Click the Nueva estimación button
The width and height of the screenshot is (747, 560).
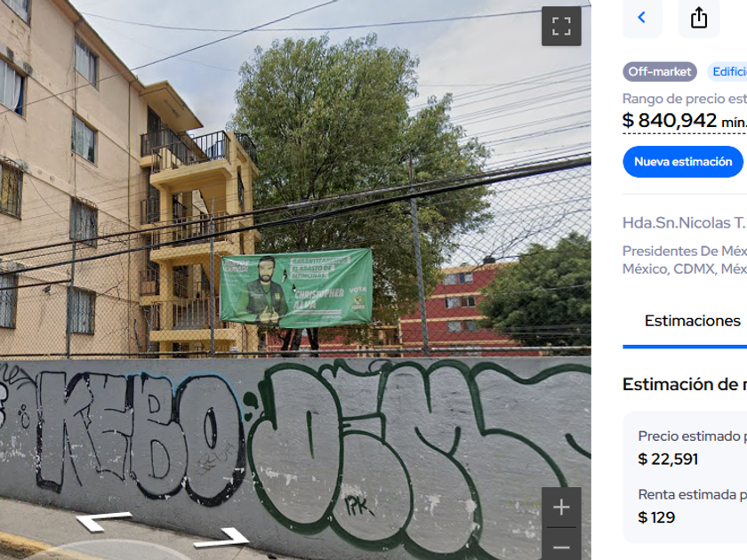point(683,162)
